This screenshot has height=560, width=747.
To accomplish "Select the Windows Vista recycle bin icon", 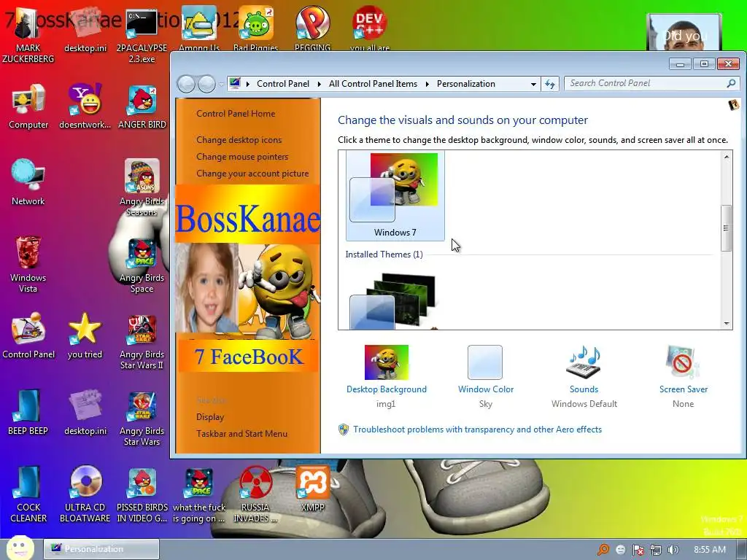I will [x=28, y=264].
